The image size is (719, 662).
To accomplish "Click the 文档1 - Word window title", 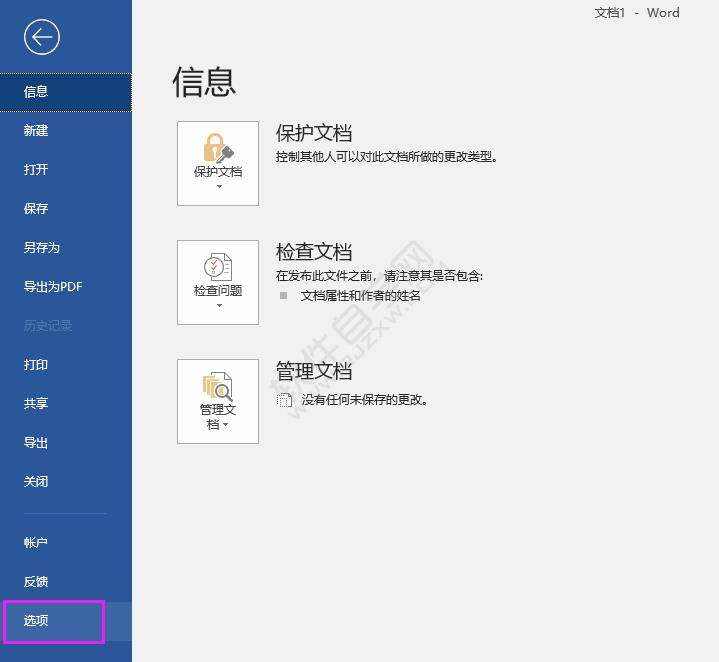I will (637, 13).
